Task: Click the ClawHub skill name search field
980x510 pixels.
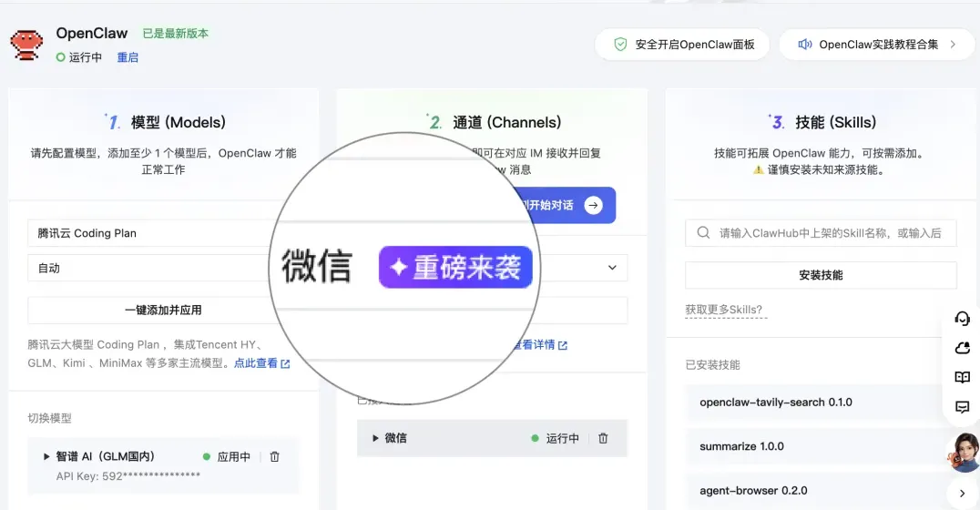Action: [x=821, y=233]
